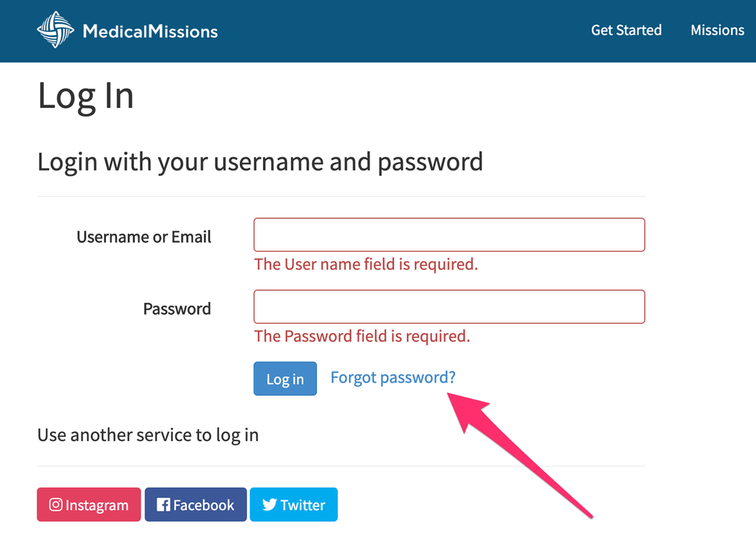
Task: Sign in with the Instagram button
Action: coord(89,505)
